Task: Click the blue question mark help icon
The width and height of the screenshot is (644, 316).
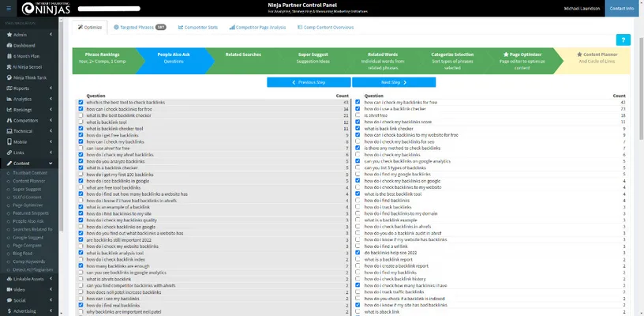Action: click(x=623, y=40)
